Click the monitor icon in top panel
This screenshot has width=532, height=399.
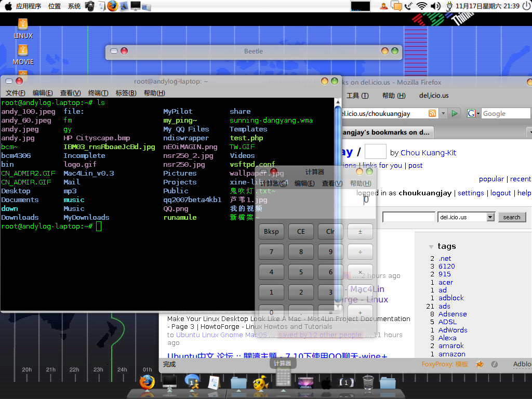pos(136,6)
